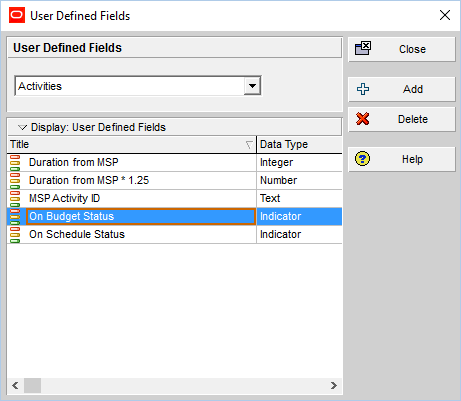The width and height of the screenshot is (461, 401).
Task: Click the red X icon on Delete
Action: [363, 119]
